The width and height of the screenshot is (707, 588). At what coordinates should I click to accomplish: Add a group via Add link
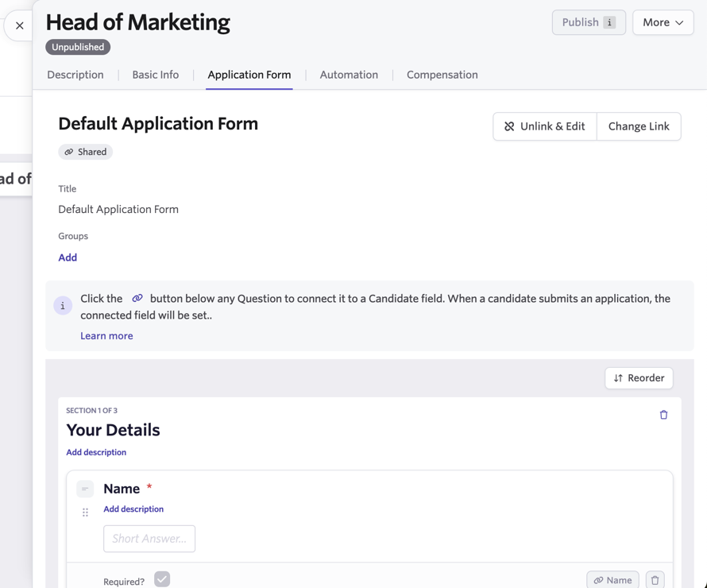tap(68, 257)
